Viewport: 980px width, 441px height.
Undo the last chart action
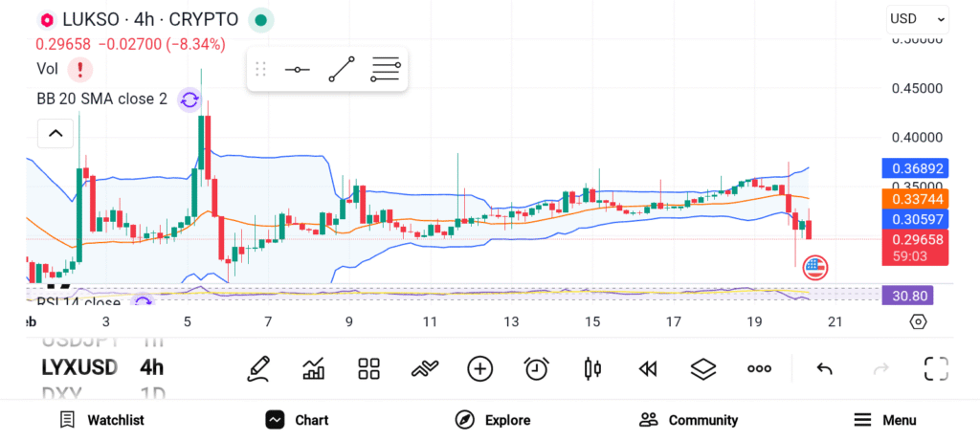(x=824, y=368)
